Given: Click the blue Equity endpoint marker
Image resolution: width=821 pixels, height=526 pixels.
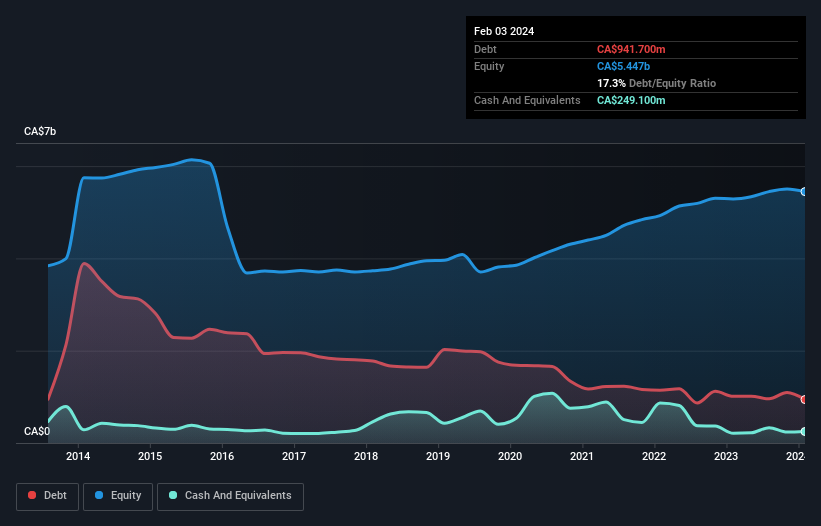Looking at the screenshot, I should pos(804,192).
